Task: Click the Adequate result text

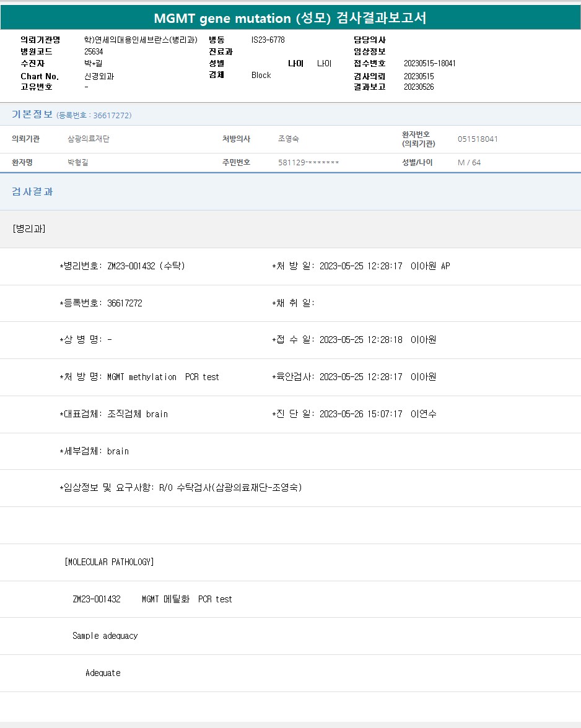Action: tap(103, 673)
